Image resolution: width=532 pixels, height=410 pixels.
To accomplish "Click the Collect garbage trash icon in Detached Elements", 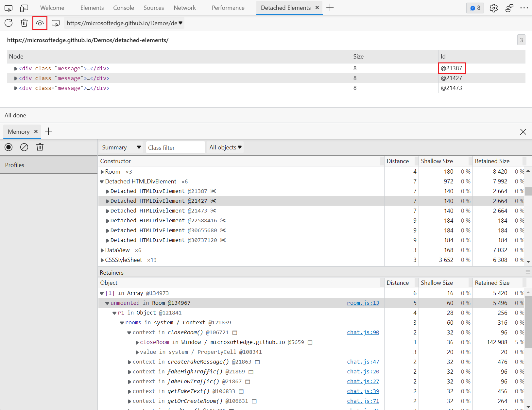I will (24, 23).
